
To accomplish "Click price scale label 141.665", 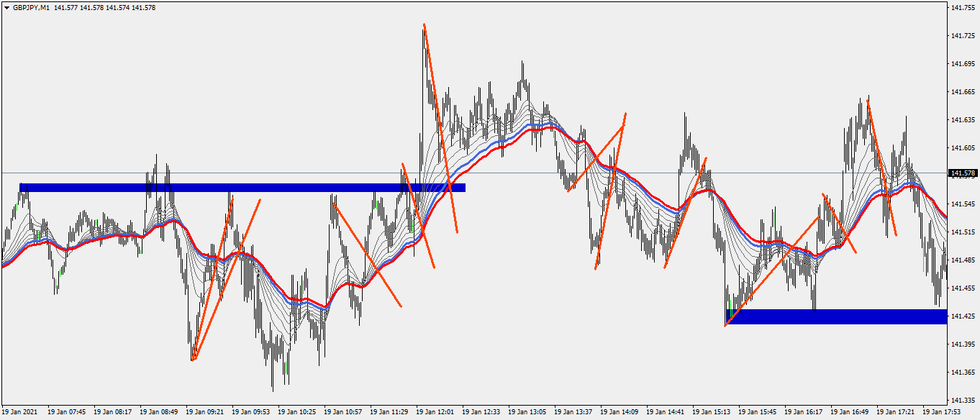I will pyautogui.click(x=963, y=91).
